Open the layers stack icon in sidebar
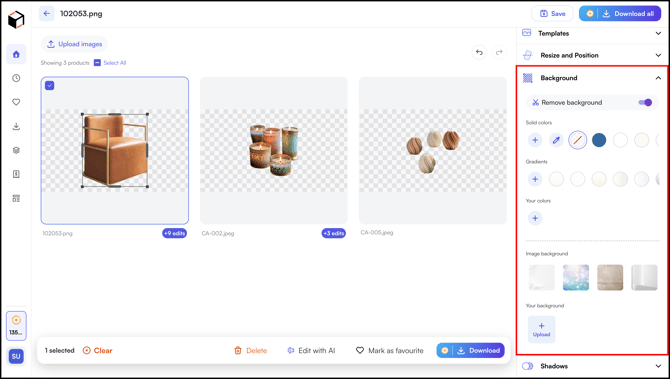This screenshot has width=670, height=379. tap(16, 150)
